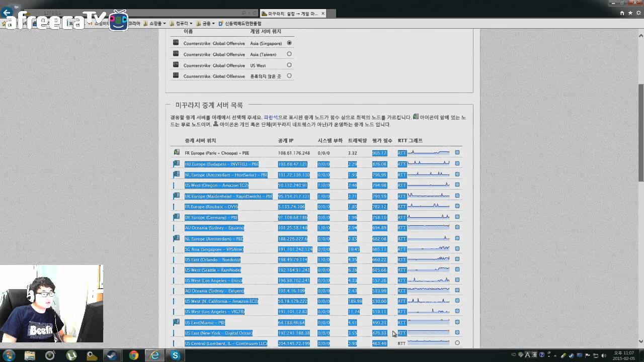This screenshot has height=362, width=644.
Task: Open uTorrent from taskbar
Action: tap(71, 355)
